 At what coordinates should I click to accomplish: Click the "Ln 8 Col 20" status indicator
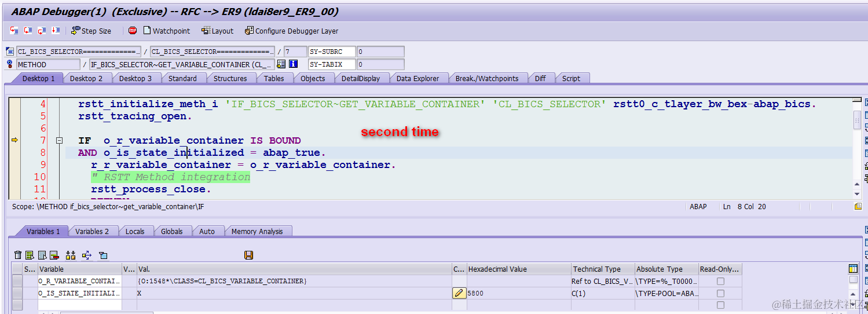click(x=745, y=206)
